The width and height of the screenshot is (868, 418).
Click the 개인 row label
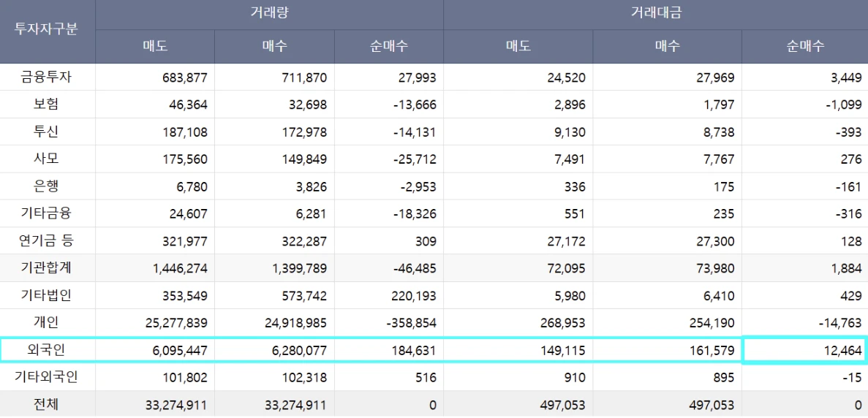47,323
